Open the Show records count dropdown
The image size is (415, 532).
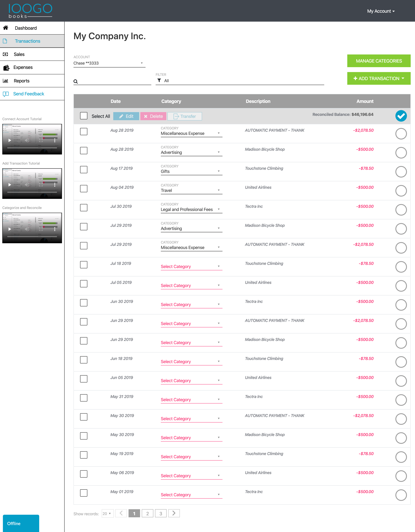(x=107, y=514)
